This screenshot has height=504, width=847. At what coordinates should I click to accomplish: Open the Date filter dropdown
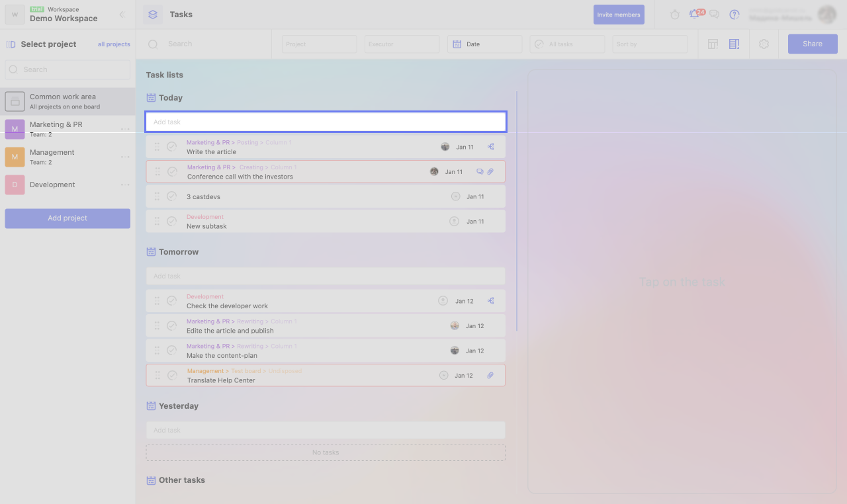[x=484, y=44]
